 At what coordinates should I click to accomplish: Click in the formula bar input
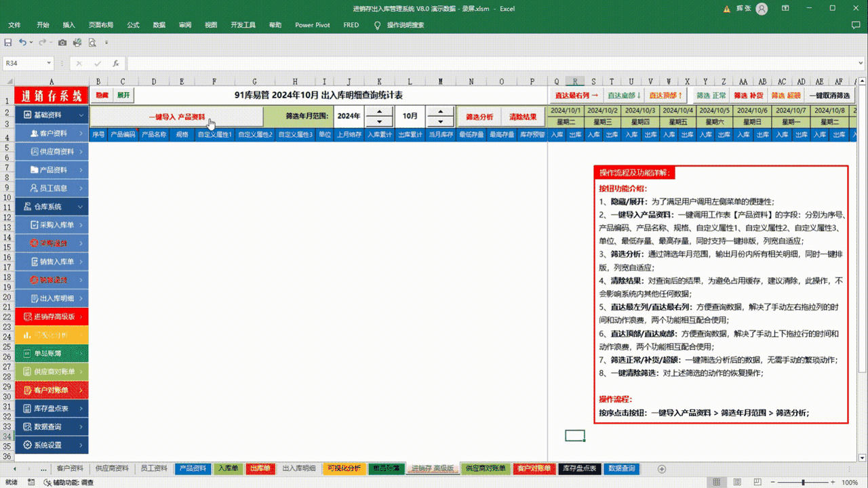492,63
